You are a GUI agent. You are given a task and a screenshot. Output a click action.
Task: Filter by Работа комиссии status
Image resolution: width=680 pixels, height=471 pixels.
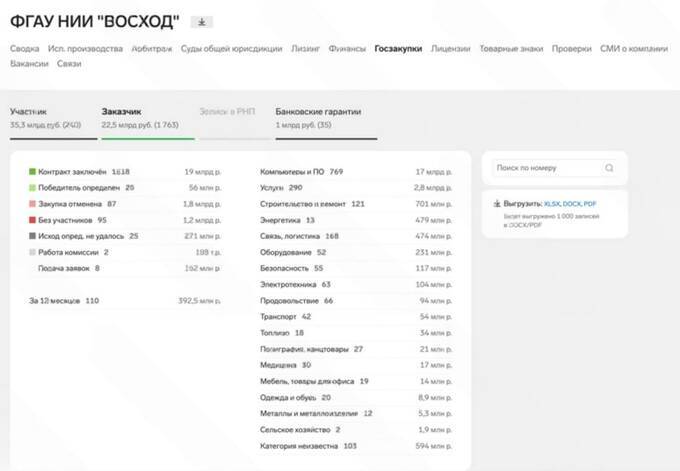click(125, 252)
